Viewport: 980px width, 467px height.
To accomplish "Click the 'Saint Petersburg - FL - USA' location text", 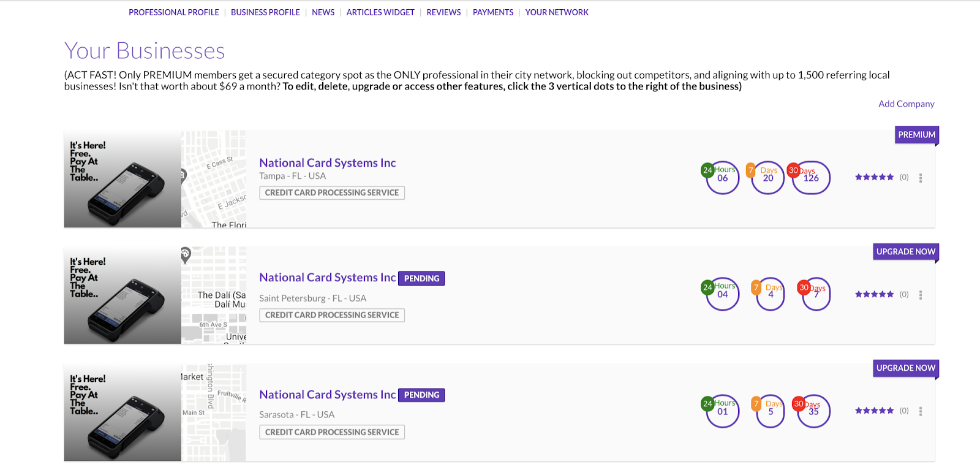I will 313,298.
